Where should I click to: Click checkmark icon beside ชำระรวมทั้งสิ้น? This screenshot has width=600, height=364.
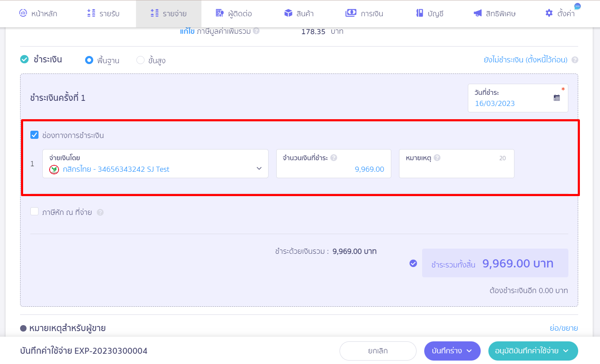pyautogui.click(x=413, y=263)
